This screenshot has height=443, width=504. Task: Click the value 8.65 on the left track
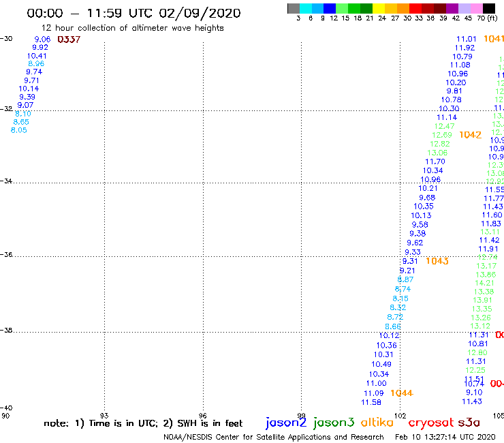pos(21,122)
